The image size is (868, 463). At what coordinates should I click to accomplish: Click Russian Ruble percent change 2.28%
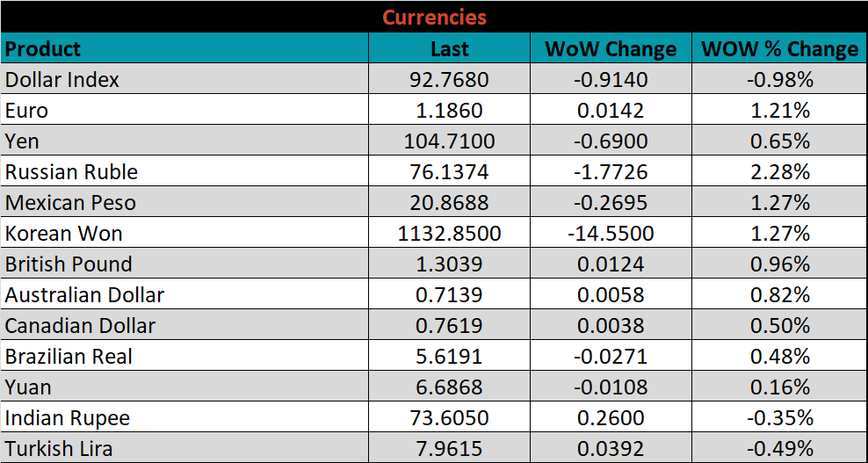779,172
